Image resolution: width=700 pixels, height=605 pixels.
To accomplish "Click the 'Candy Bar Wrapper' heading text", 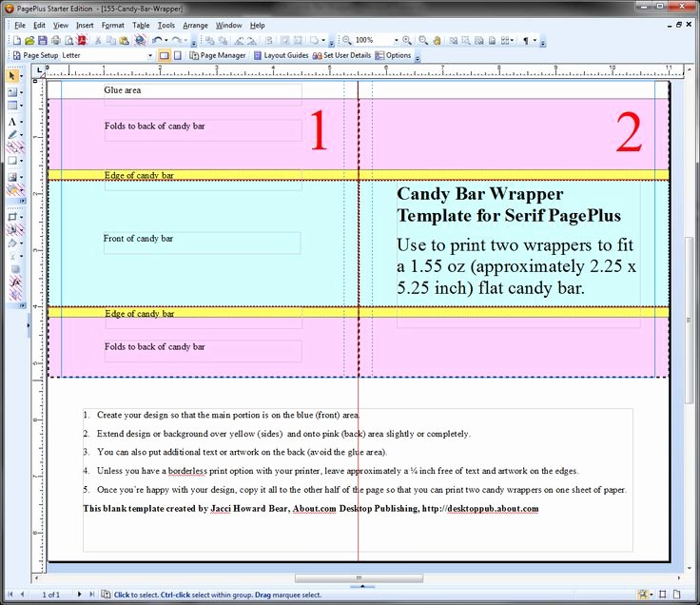I will [x=480, y=194].
